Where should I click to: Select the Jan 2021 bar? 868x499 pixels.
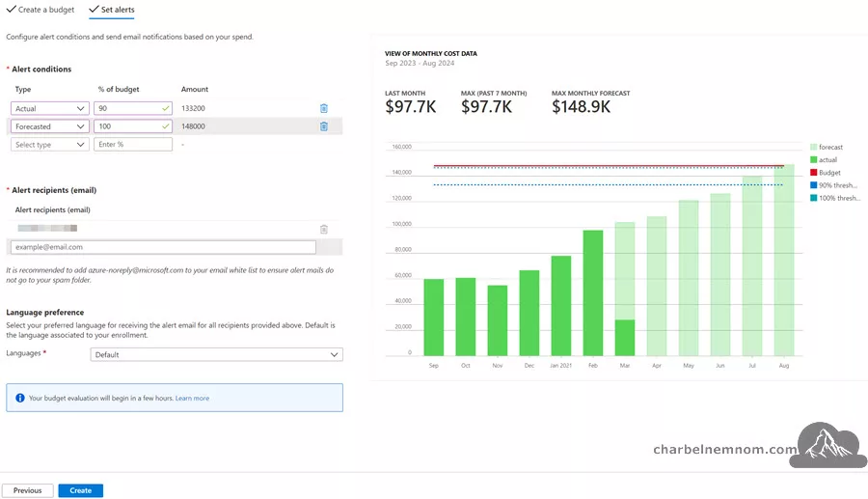coord(560,306)
